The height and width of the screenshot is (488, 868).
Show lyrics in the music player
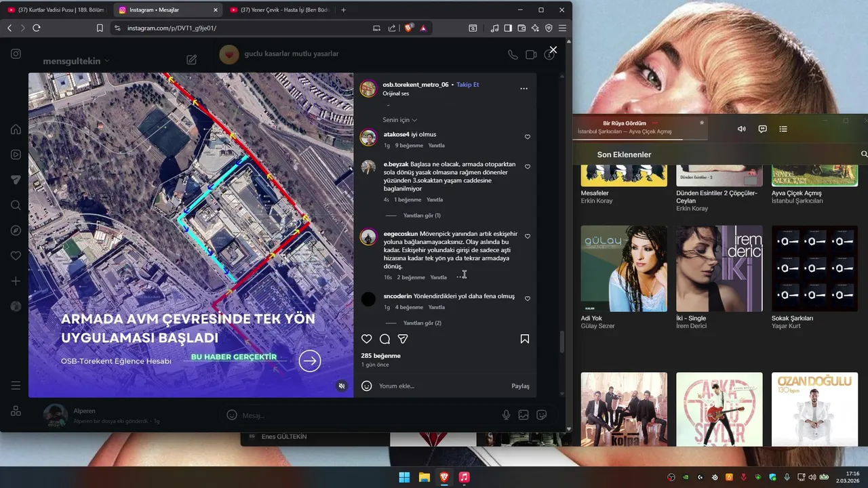762,129
